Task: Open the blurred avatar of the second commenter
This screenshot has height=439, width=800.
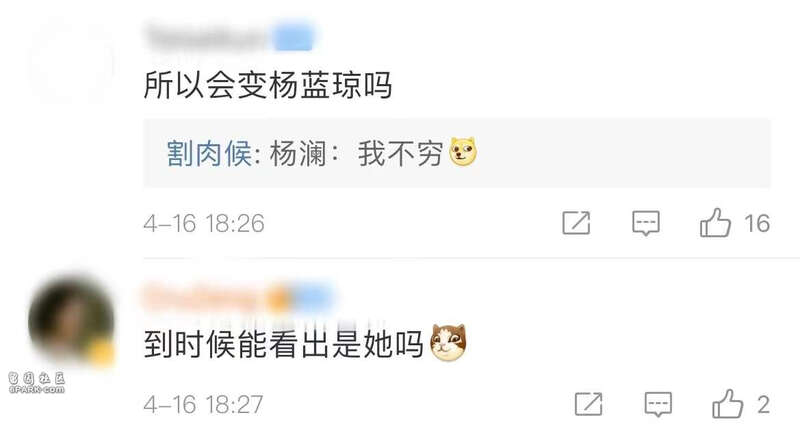Action: coord(71,320)
